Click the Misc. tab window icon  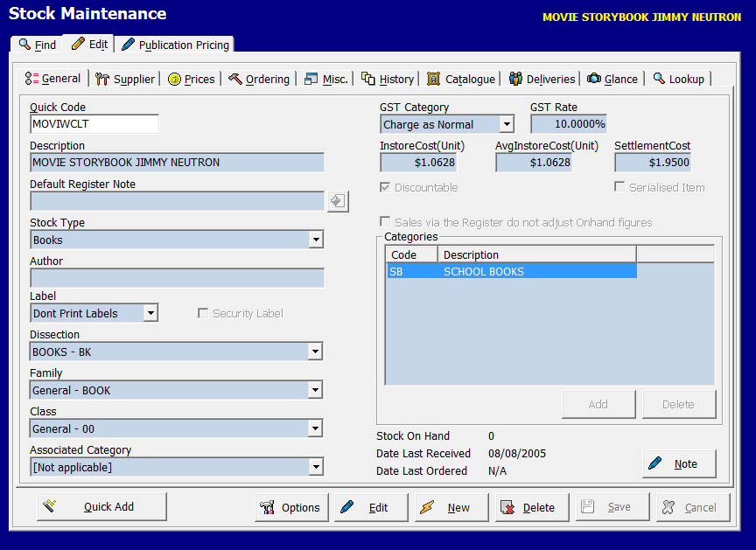click(x=311, y=79)
